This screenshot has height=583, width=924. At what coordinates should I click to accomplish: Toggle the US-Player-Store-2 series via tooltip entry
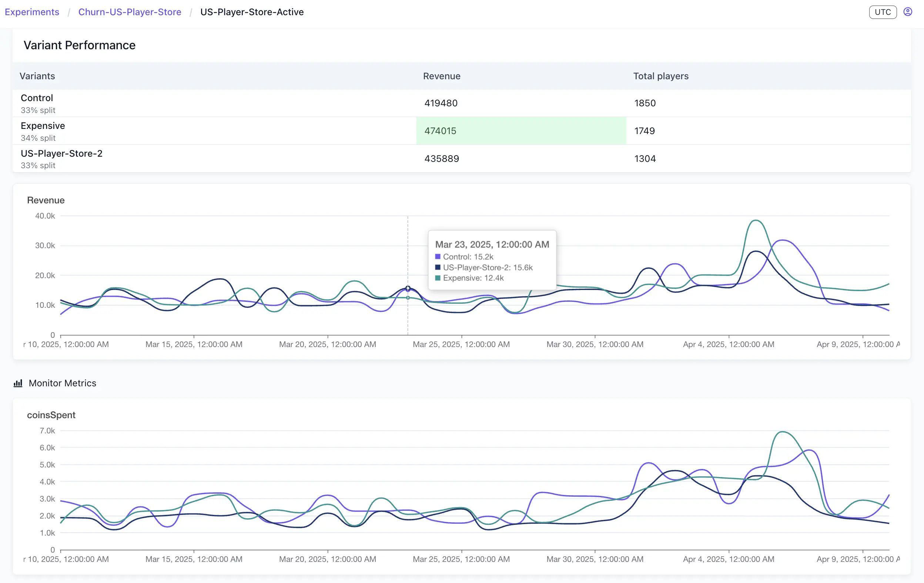[488, 267]
